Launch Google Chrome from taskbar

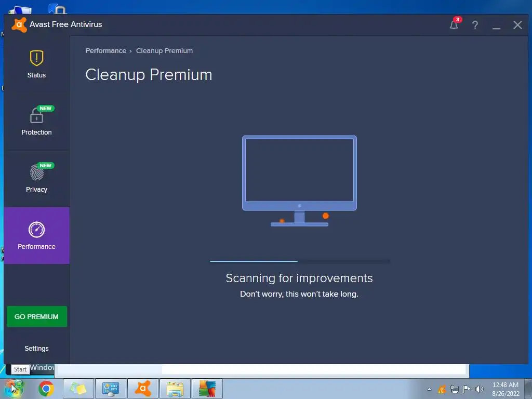pos(46,389)
